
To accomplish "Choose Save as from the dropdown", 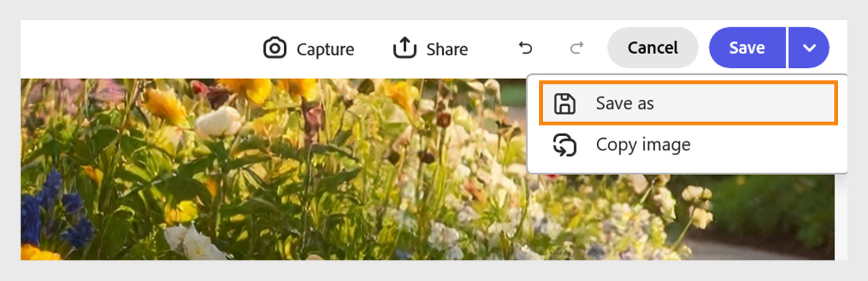I will click(688, 103).
